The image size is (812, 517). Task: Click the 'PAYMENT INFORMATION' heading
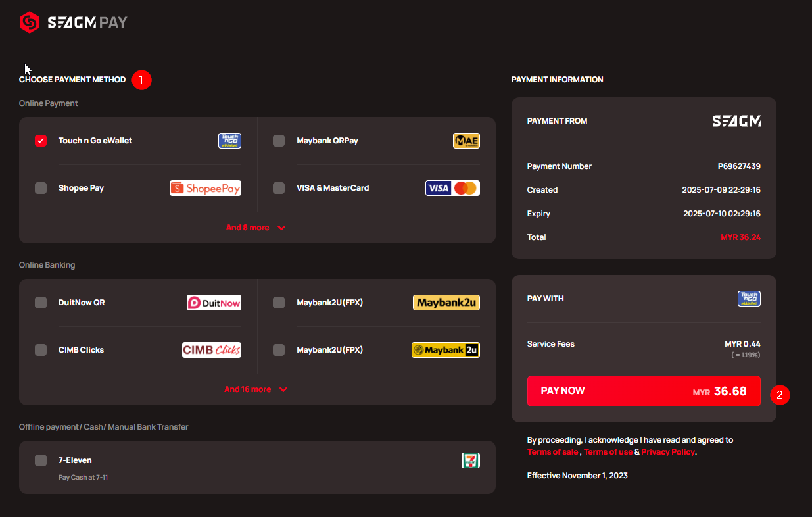tap(557, 80)
